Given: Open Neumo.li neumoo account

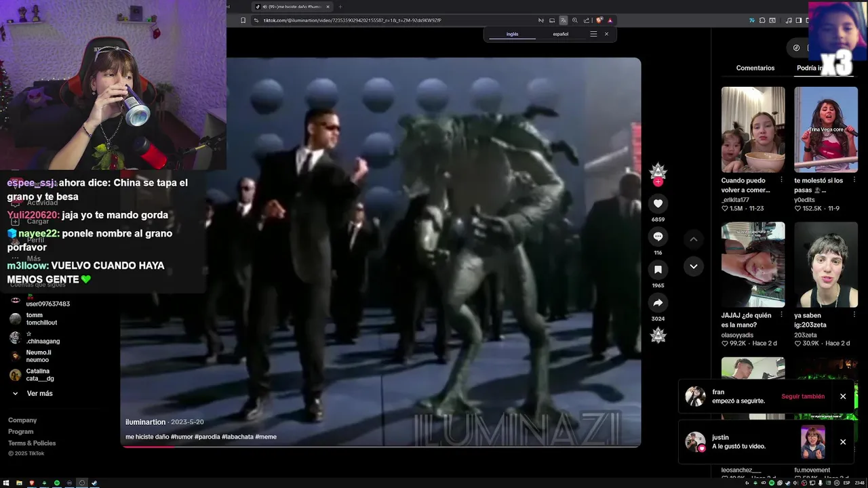Looking at the screenshot, I should [31, 357].
